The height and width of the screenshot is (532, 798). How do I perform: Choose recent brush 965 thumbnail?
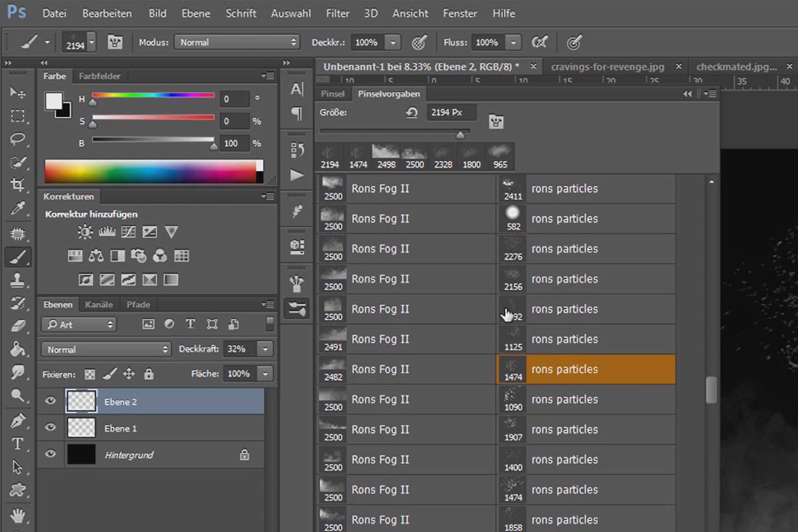pyautogui.click(x=500, y=156)
